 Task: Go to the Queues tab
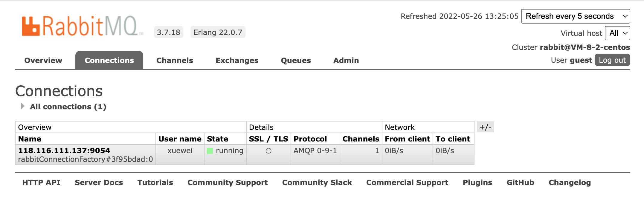296,60
